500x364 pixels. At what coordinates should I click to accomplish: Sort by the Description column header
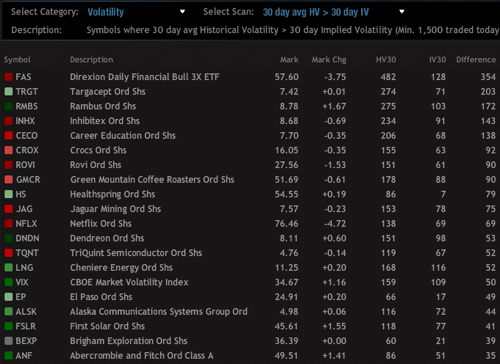91,60
